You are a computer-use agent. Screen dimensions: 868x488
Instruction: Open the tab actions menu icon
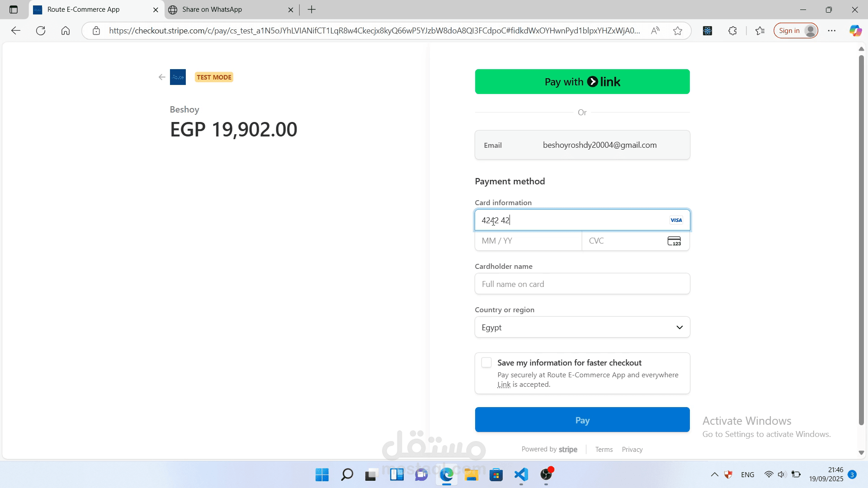[x=14, y=9]
